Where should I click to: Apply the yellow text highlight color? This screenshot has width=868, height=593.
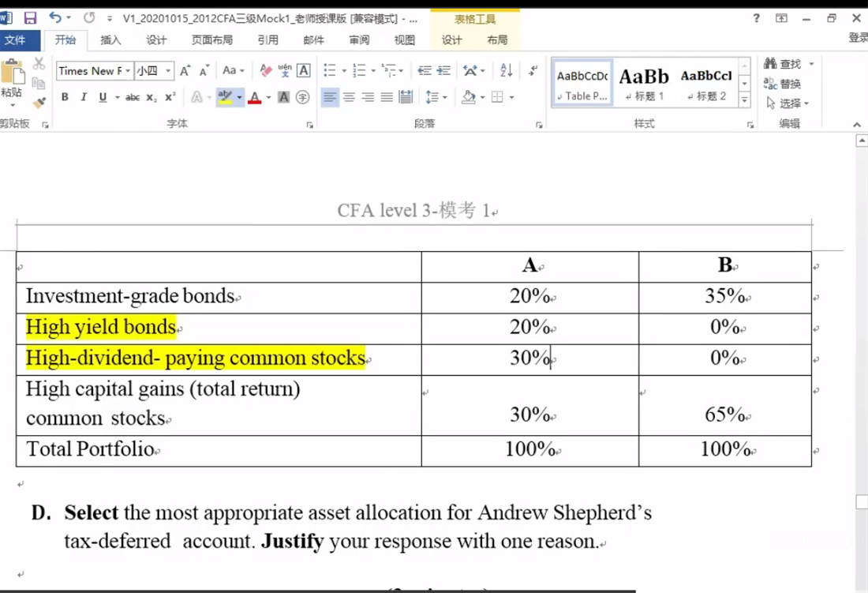(x=225, y=97)
